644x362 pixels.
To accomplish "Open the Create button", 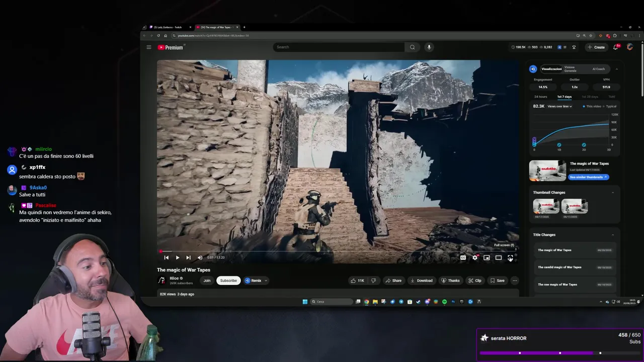I will pos(596,47).
